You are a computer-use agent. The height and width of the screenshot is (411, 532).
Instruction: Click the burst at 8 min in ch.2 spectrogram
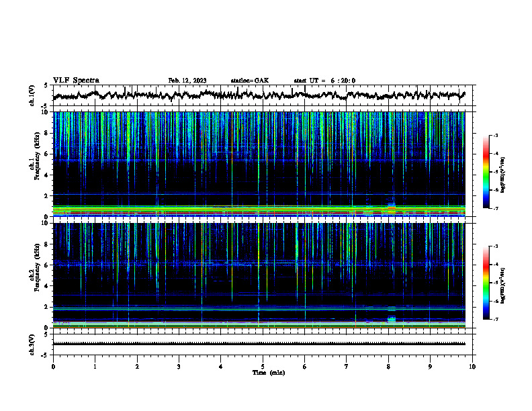pyautogui.click(x=392, y=318)
